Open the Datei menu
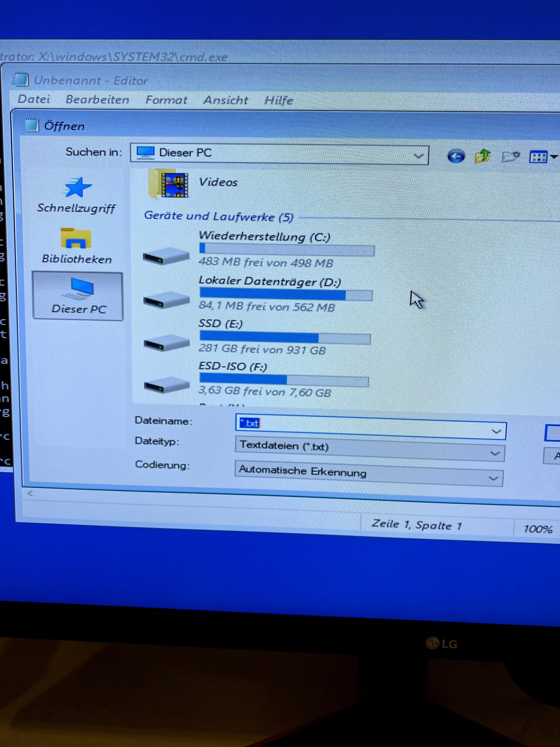The width and height of the screenshot is (560, 747). [x=34, y=99]
